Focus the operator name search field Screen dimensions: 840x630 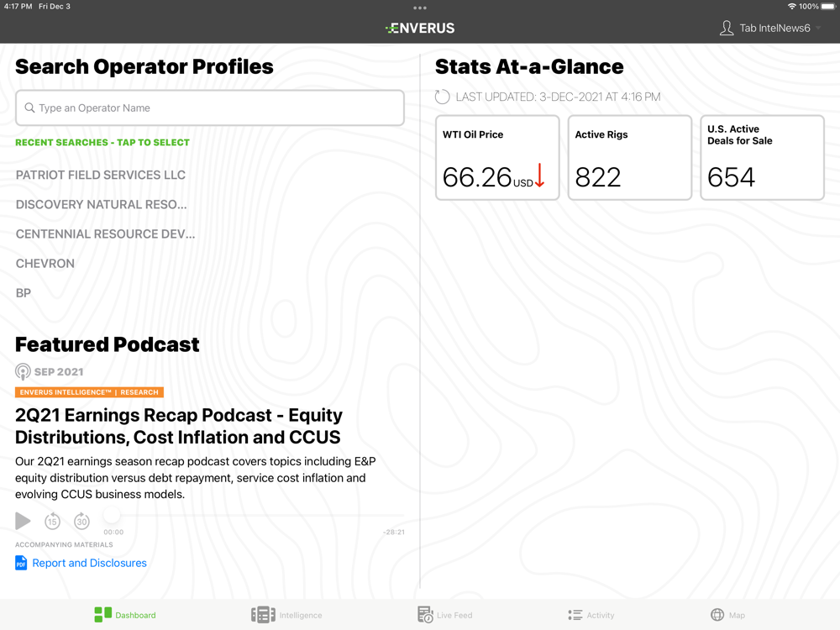(209, 108)
